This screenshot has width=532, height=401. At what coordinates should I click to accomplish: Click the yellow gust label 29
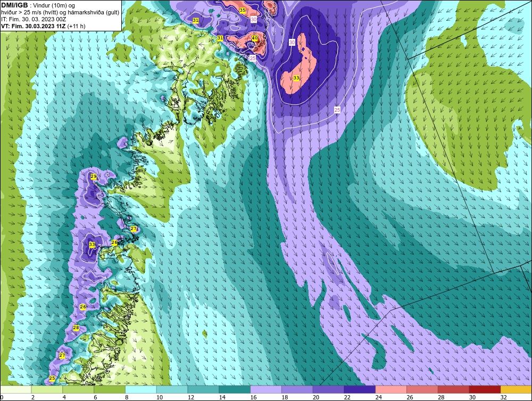pos(94,176)
